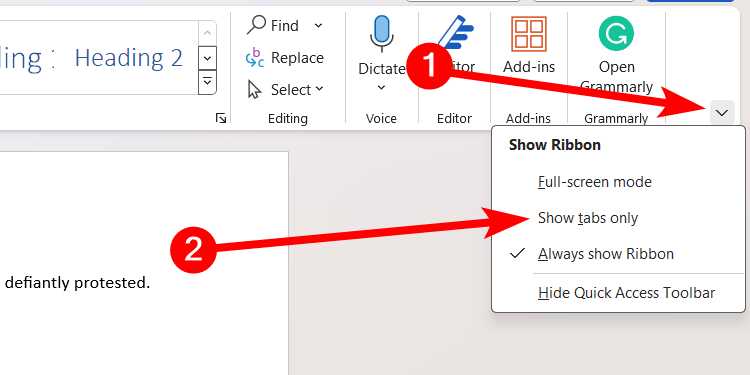Choose Show tabs only option

pos(588,218)
